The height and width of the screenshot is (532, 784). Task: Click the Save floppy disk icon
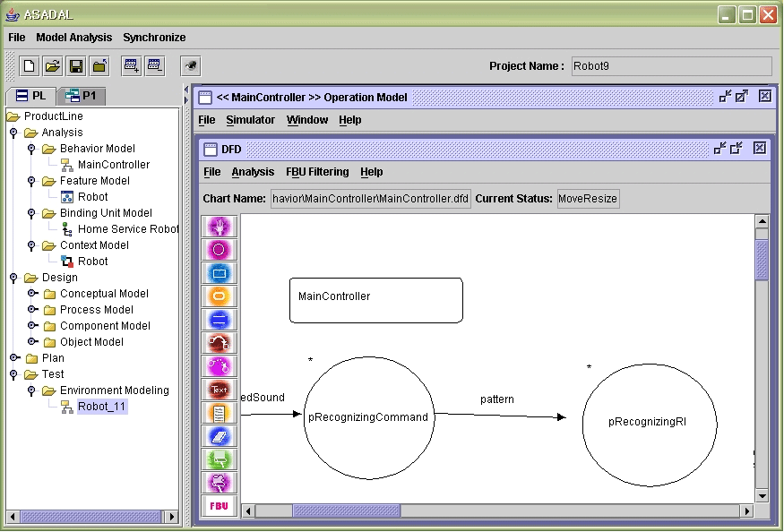click(76, 66)
